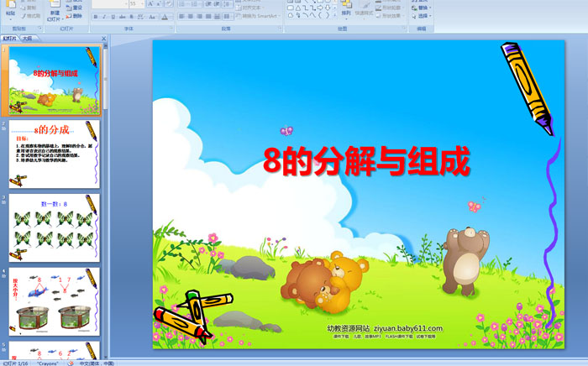This screenshot has height=366, width=588.
Task: Click the Paste (粘贴) button
Action: coord(10,10)
